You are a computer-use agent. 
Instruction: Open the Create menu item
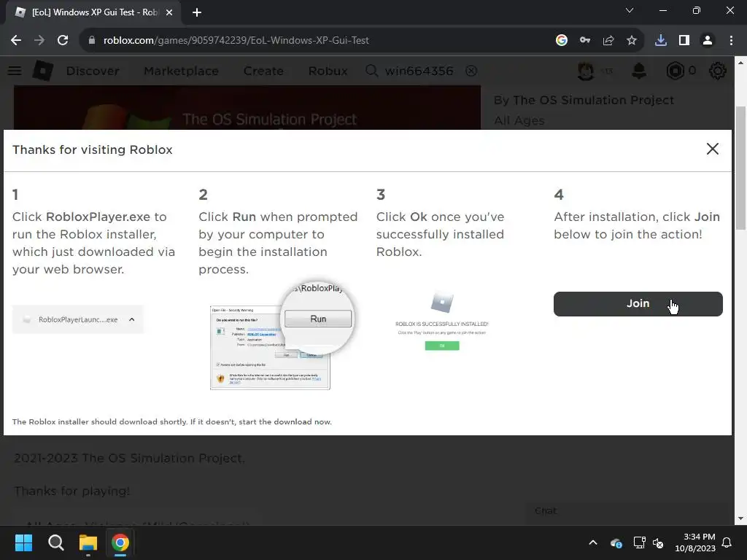click(x=263, y=71)
